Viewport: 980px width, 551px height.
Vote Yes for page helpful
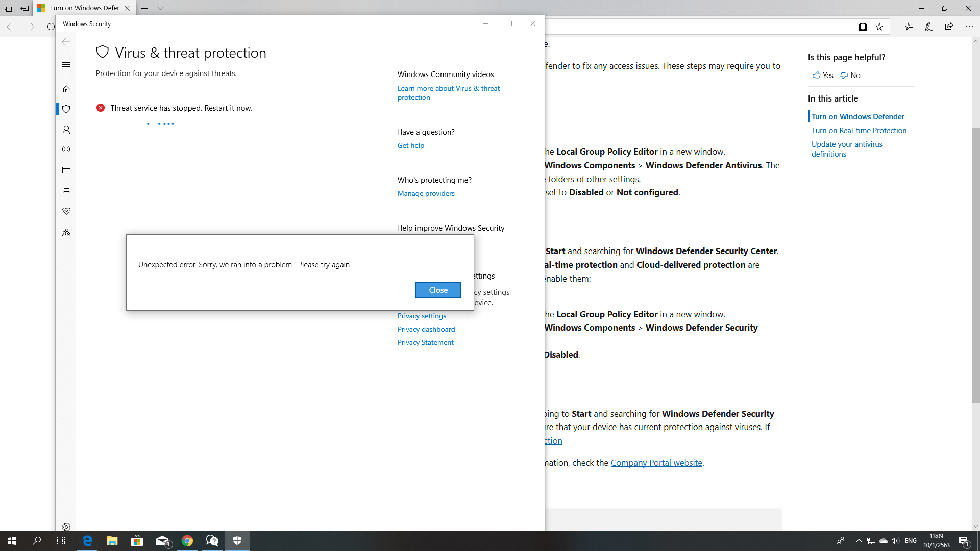(x=822, y=76)
